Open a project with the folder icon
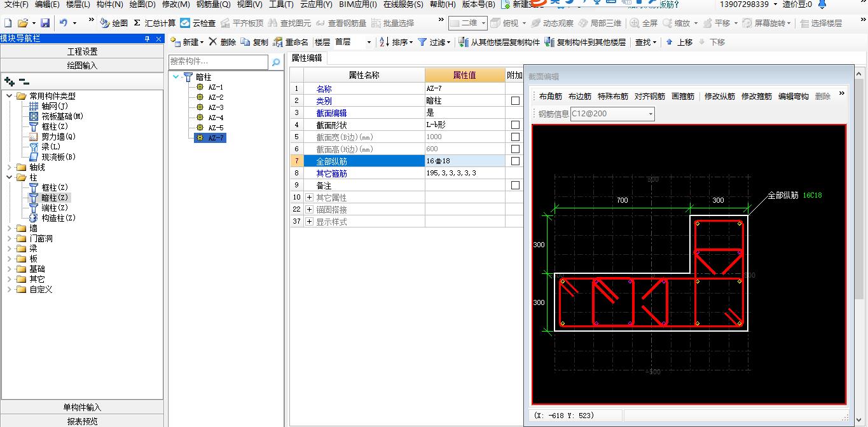Image resolution: width=868 pixels, height=427 pixels. (x=23, y=23)
